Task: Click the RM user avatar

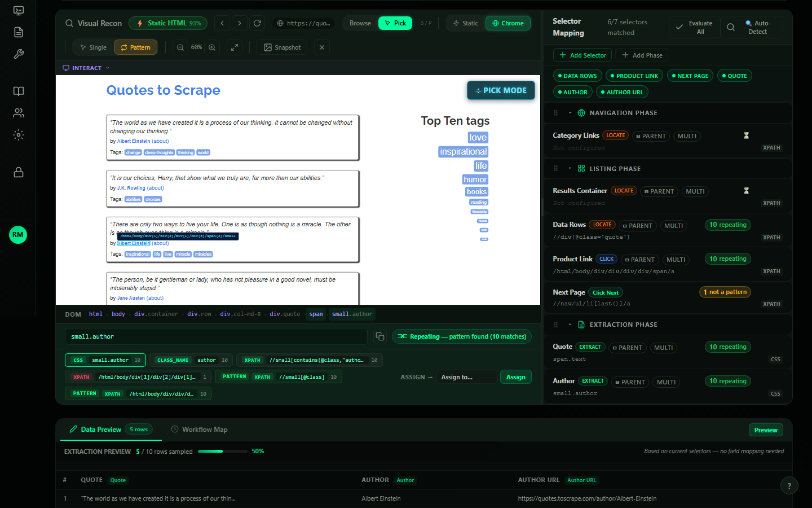Action: 18,235
